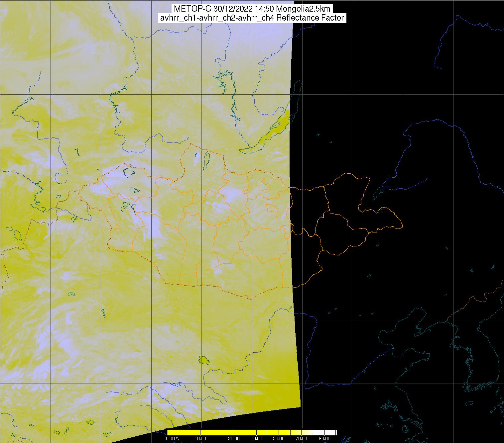Click the "30.00" colorbar label

257,438
